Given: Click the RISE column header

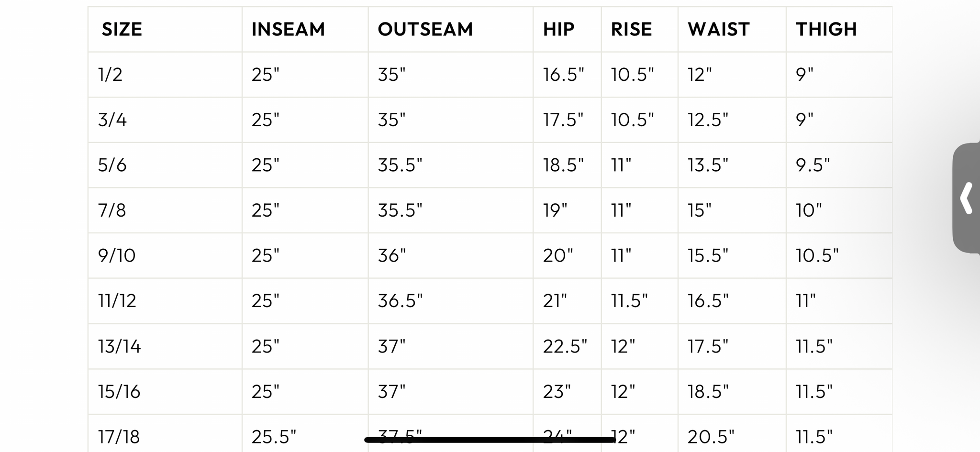Looking at the screenshot, I should (x=631, y=30).
